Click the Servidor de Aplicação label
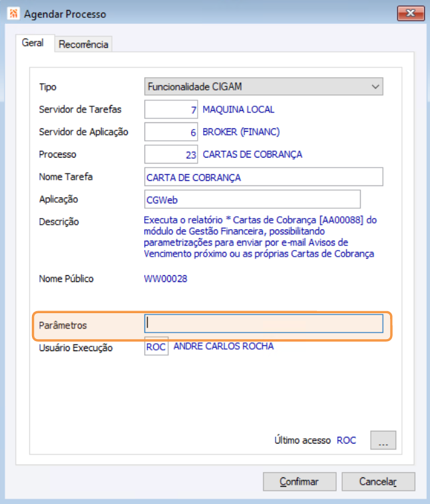 tap(84, 132)
